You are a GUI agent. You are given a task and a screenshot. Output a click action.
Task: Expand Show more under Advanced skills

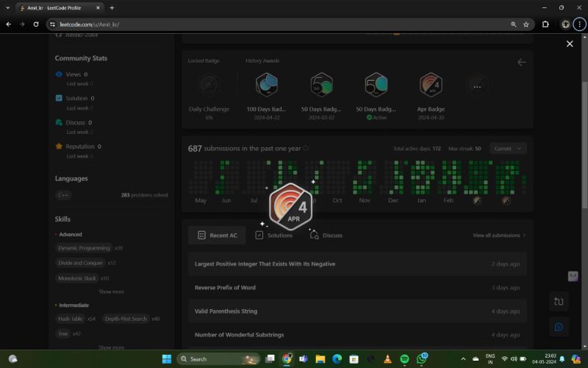[112, 291]
